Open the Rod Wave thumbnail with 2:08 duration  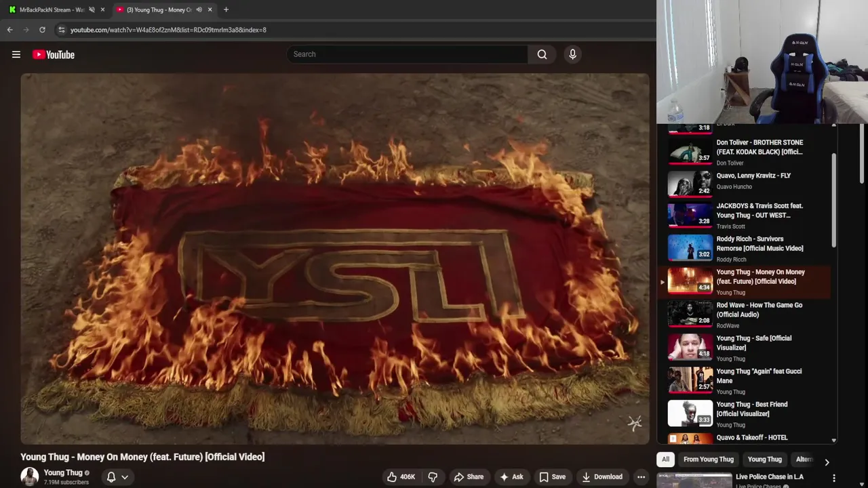click(690, 315)
